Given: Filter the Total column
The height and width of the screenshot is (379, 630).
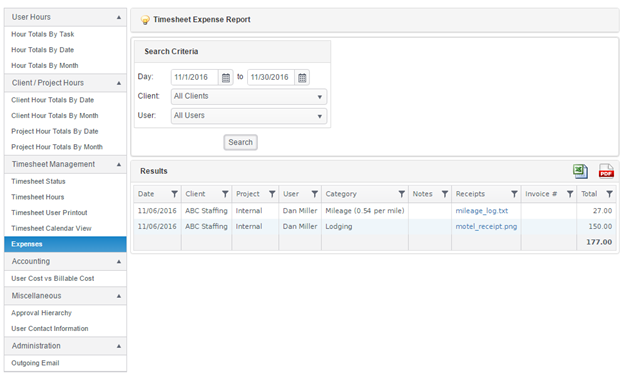Looking at the screenshot, I should (610, 194).
